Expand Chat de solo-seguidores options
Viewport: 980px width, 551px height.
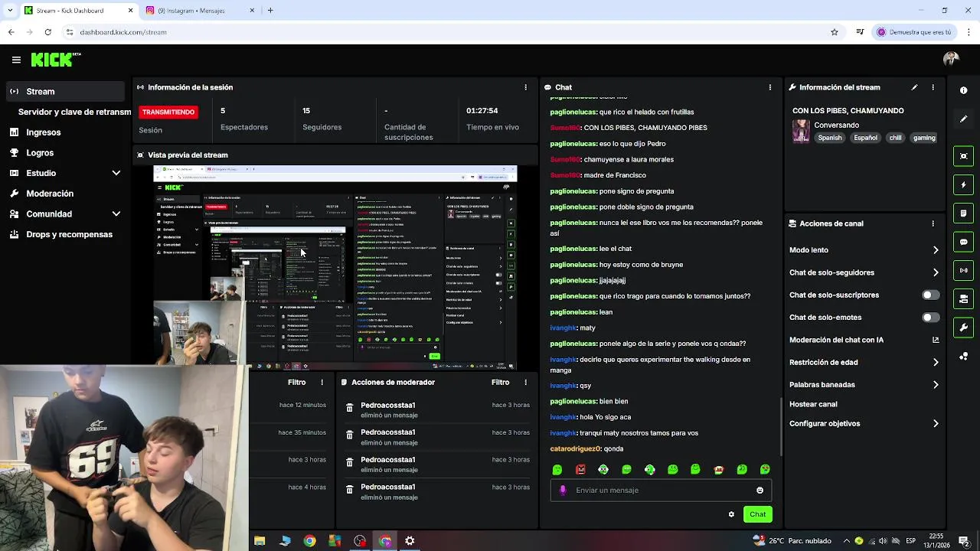tap(936, 272)
